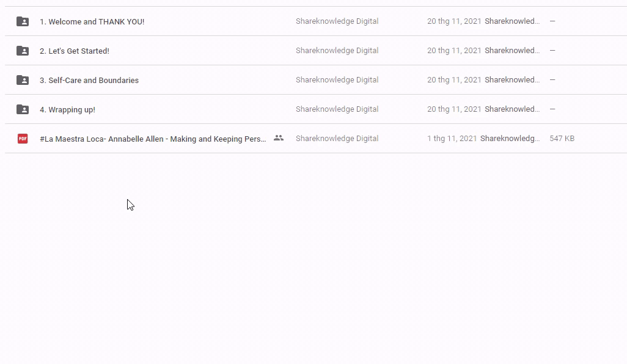Click the size dash in the Welcome row

coord(552,21)
